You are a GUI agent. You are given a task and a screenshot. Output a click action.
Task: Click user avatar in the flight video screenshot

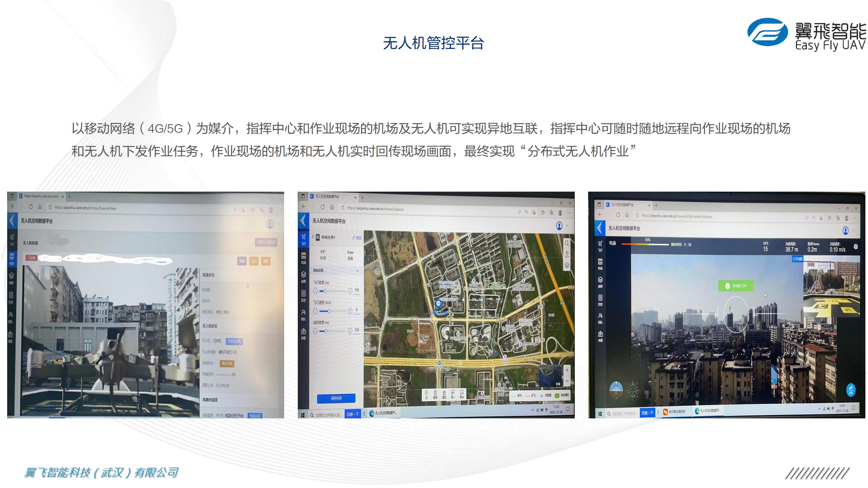846,230
